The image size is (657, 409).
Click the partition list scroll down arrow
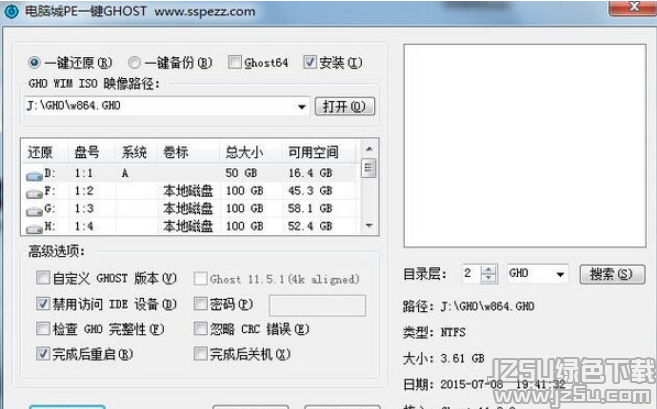(x=369, y=225)
